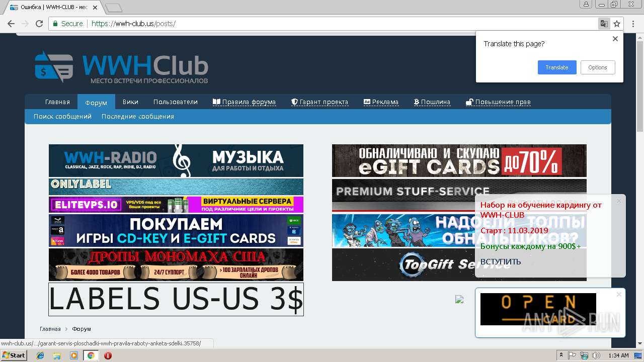
Task: Open the media player taskbar icon
Action: tap(74, 355)
